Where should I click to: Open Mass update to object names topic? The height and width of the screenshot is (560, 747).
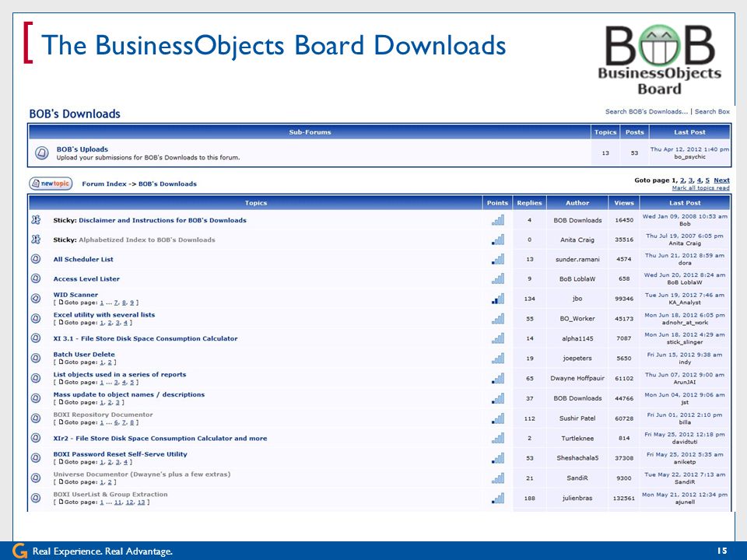(x=128, y=394)
